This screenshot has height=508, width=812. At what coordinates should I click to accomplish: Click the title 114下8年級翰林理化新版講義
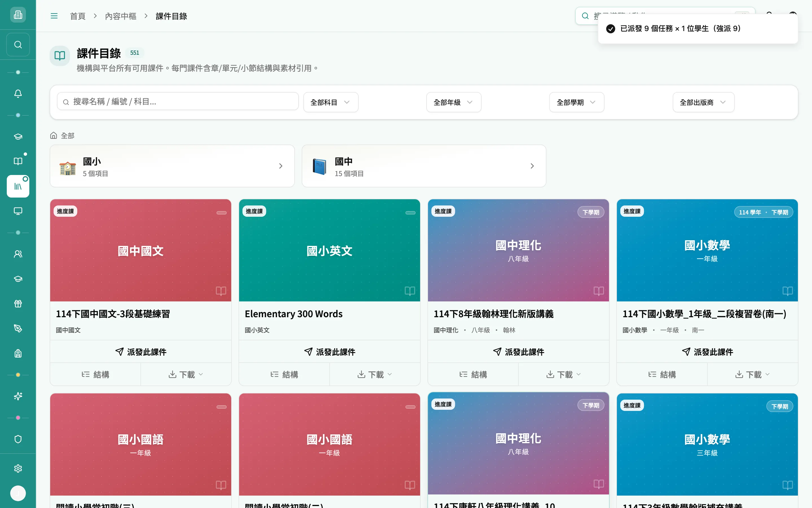tap(494, 314)
